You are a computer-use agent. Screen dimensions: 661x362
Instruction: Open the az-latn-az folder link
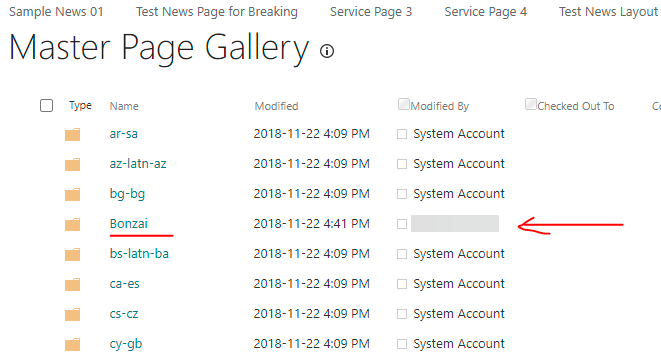click(138, 164)
